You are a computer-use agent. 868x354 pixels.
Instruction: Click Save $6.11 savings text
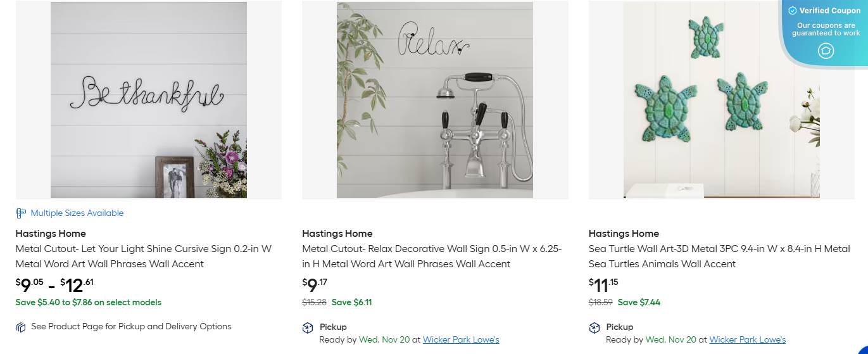tap(352, 303)
